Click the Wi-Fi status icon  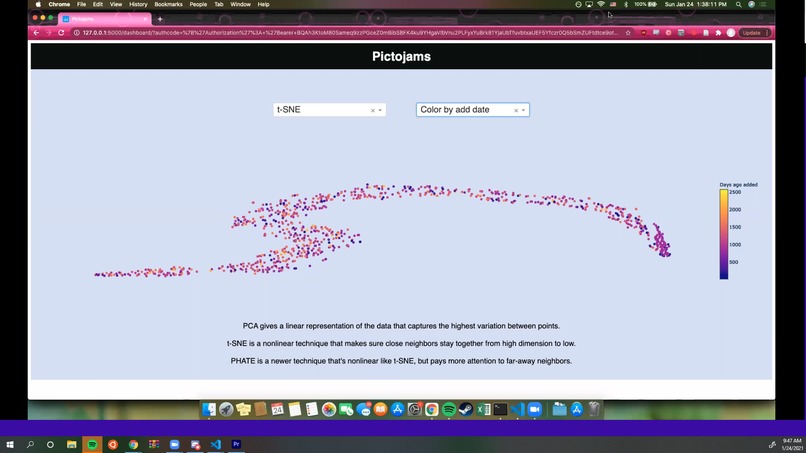tap(600, 4)
